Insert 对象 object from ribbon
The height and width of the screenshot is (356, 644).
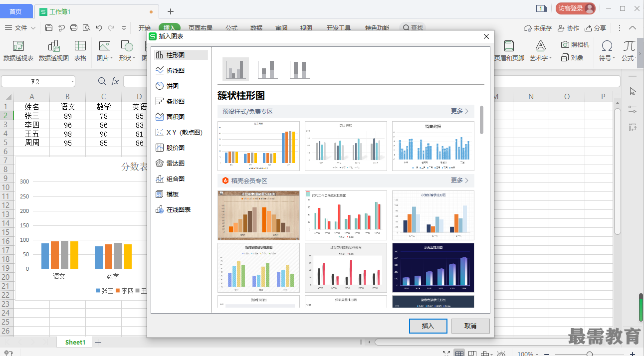coord(572,58)
